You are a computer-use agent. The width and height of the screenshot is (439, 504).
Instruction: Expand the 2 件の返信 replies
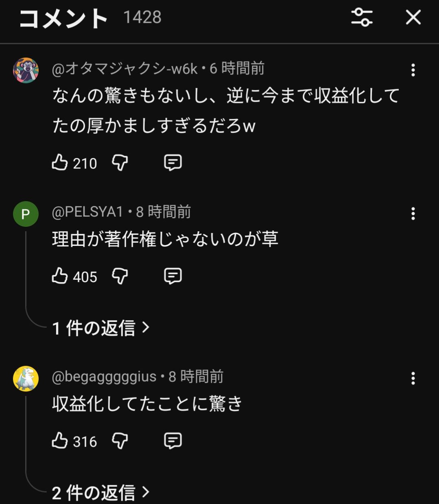[x=101, y=493]
